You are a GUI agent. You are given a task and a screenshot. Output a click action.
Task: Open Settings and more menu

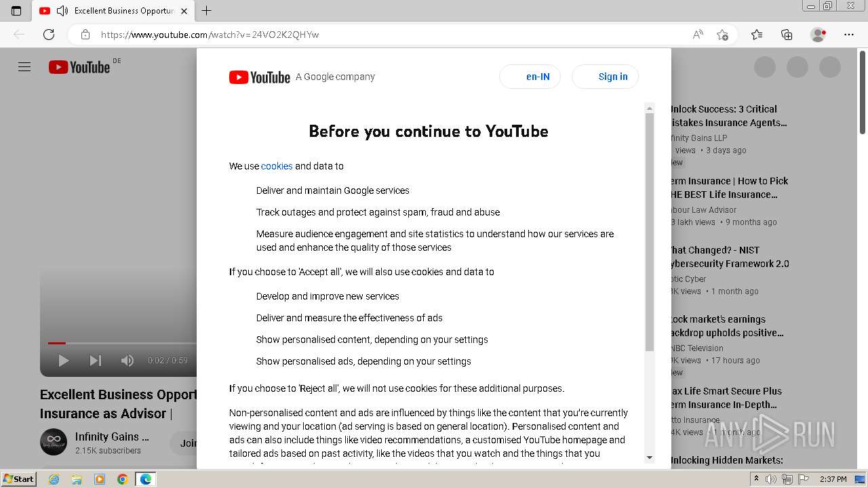[849, 35]
